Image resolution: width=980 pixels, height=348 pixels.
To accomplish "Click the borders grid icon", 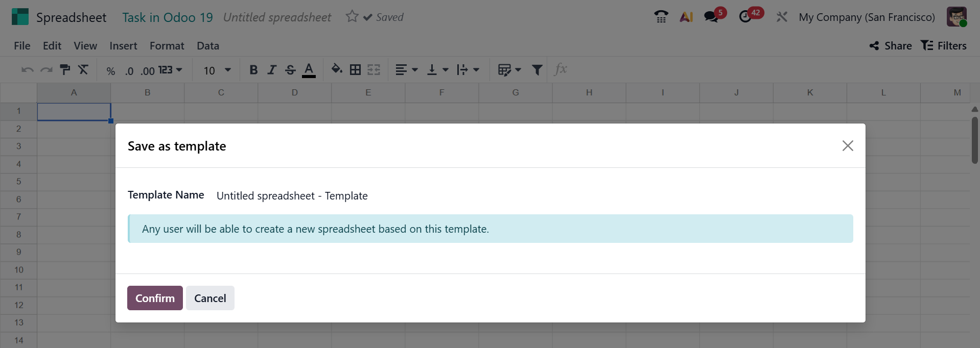I will [355, 70].
